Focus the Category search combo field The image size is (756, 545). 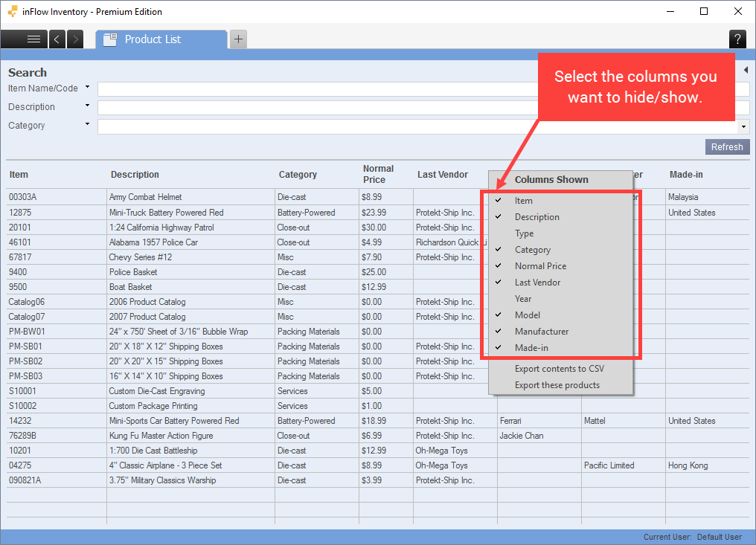[x=423, y=127]
